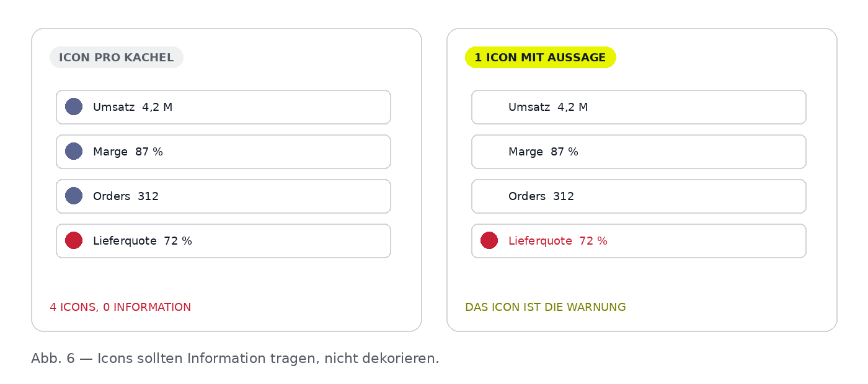Screen dimensions: 868x384
Task: Select the Orders 312 tile in right panel
Action: 639,196
